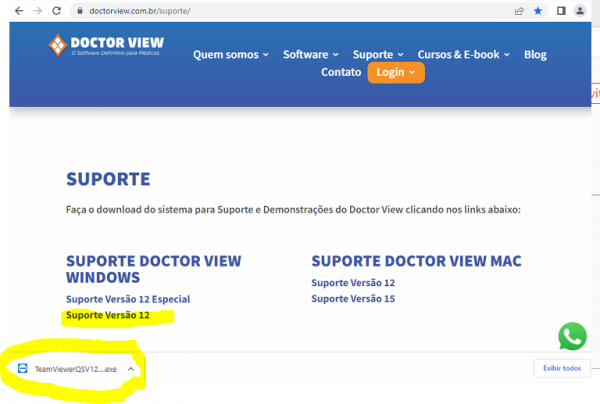The width and height of the screenshot is (600, 404).
Task: Open the browser profile avatar icon
Action: 581,10
